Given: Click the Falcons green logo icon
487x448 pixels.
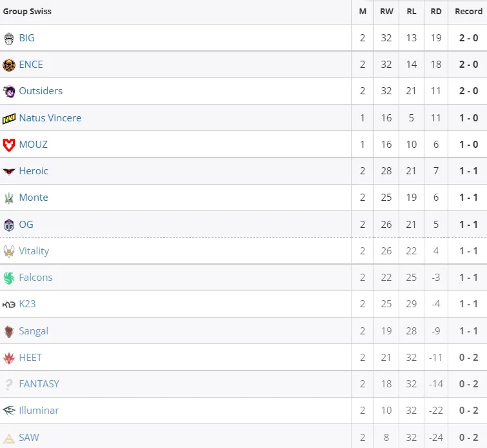Looking at the screenshot, I should point(9,278).
